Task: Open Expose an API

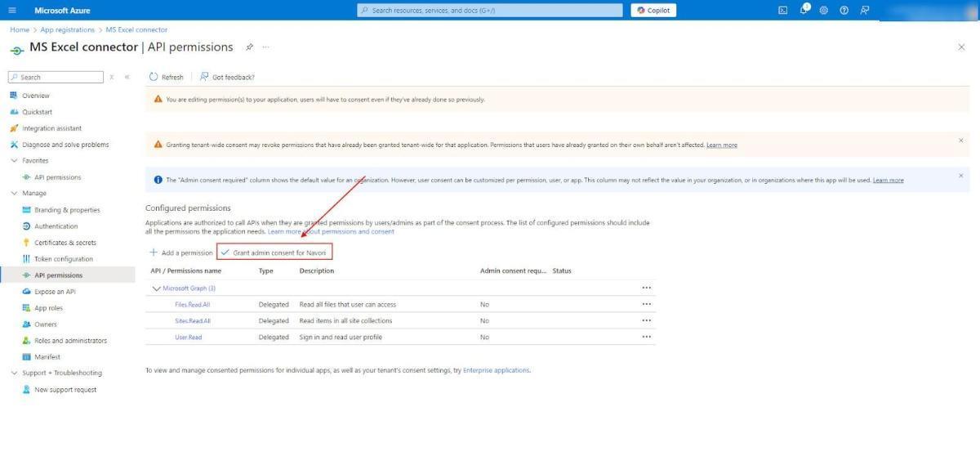Action: click(x=55, y=292)
